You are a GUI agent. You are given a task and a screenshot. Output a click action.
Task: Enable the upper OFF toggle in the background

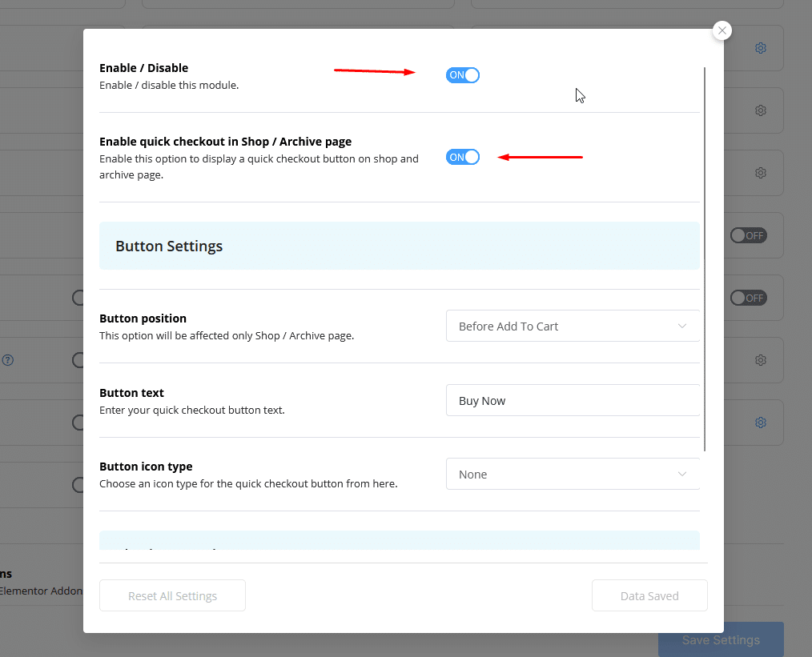coord(748,235)
